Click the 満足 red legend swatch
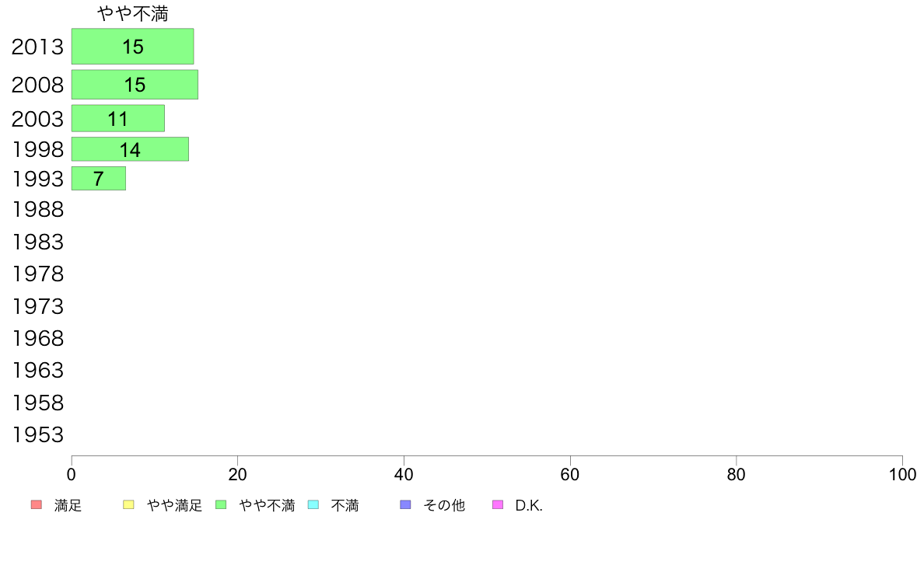Image resolution: width=924 pixels, height=572 pixels. pos(37,505)
